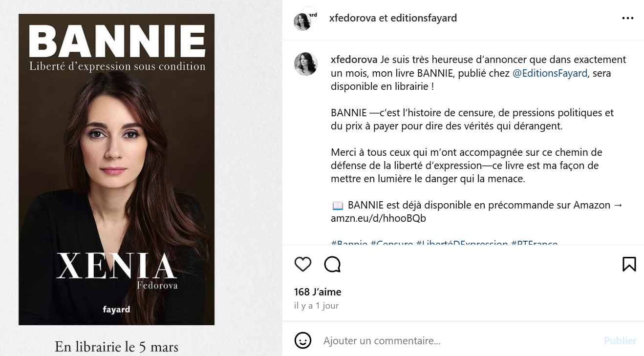
Task: Follow the #LibertéDExpression hashtag link
Action: point(462,243)
